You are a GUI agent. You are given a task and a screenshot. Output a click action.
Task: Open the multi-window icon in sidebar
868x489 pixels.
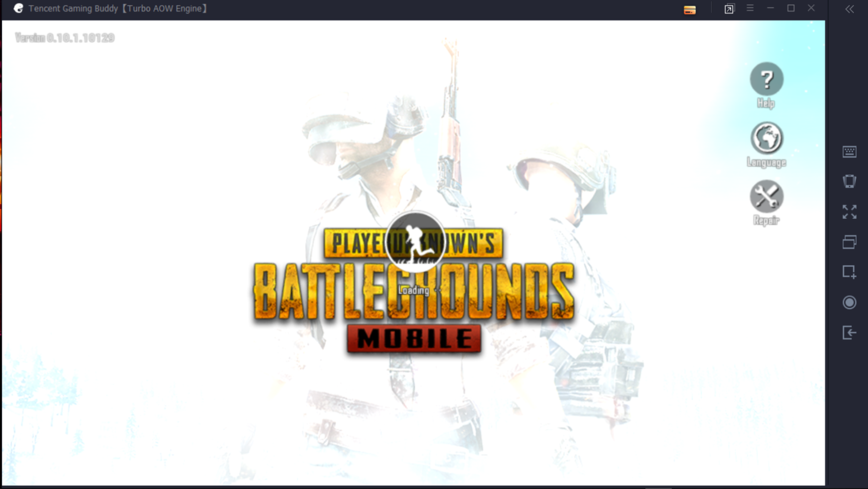click(x=849, y=242)
